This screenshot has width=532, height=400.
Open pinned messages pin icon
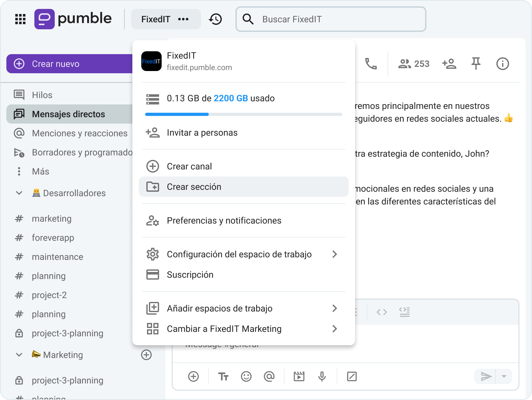click(x=476, y=64)
